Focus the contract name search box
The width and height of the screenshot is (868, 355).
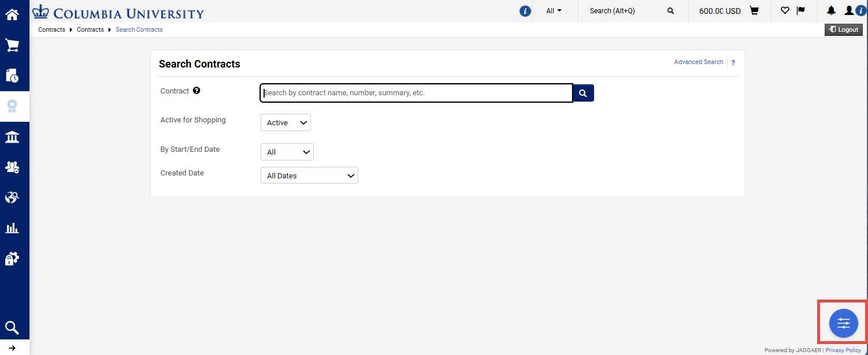416,93
